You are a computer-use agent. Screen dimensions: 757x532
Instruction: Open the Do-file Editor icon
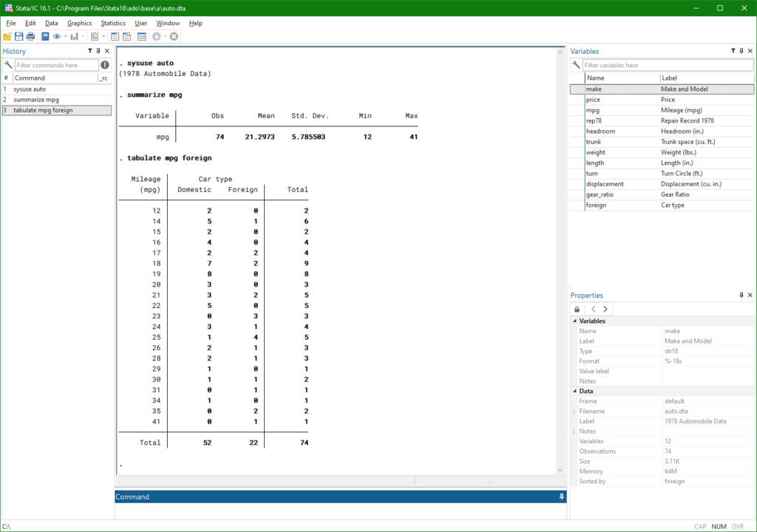click(x=95, y=36)
